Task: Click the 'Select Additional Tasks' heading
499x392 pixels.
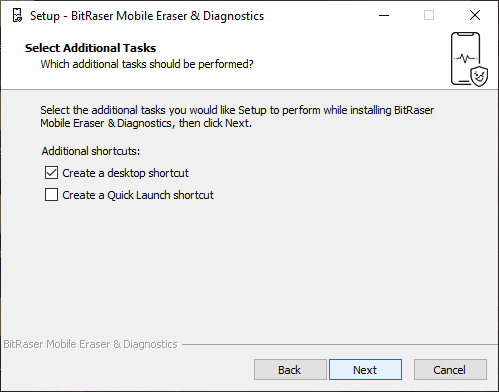Action: pyautogui.click(x=90, y=48)
